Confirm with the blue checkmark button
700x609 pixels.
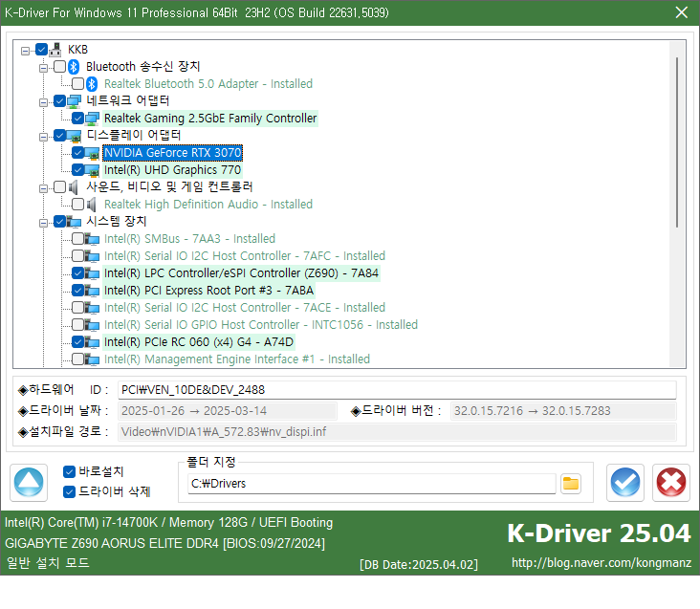(x=625, y=482)
